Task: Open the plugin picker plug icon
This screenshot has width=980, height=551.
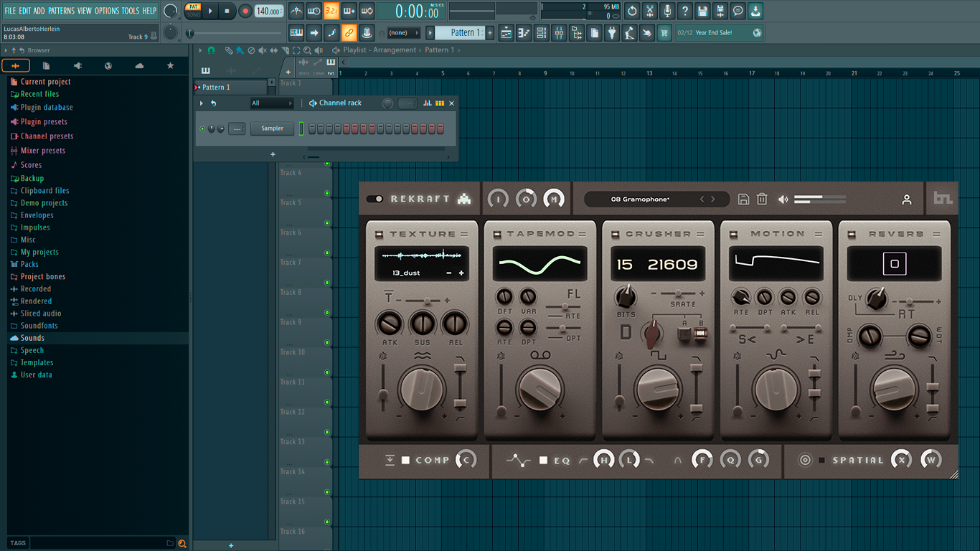Action: click(x=612, y=33)
